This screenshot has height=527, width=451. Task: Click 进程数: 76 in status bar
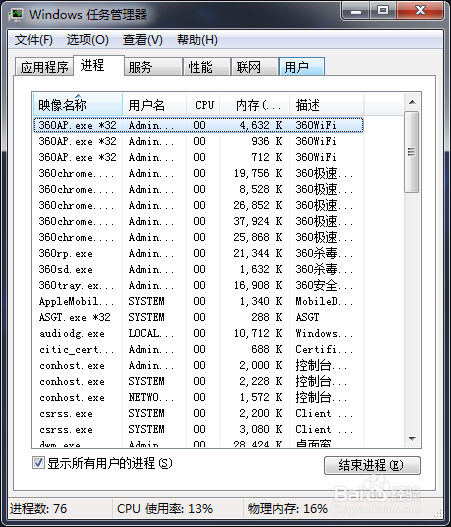38,509
